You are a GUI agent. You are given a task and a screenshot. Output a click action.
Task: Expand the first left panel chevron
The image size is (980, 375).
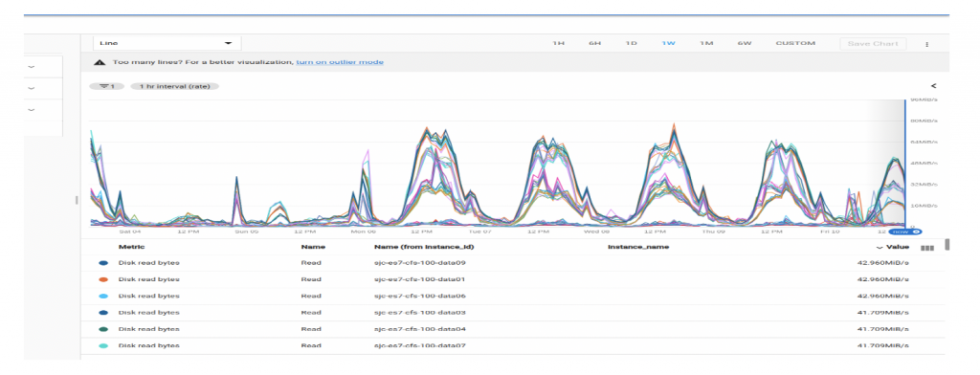pos(31,67)
